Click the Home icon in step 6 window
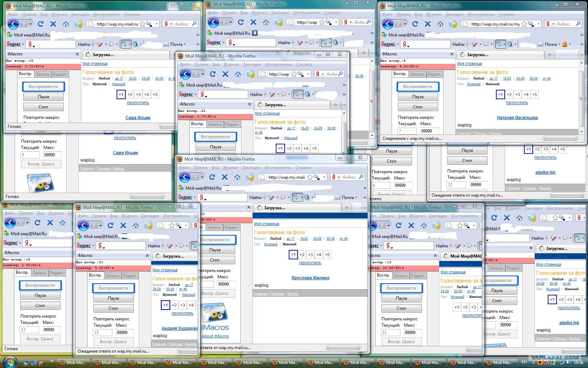 point(440,24)
